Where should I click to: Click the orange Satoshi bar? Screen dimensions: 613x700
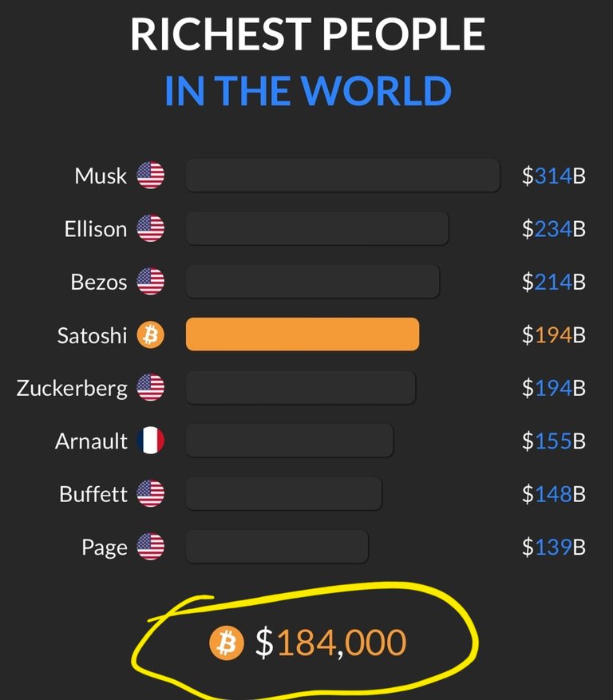pyautogui.click(x=303, y=334)
